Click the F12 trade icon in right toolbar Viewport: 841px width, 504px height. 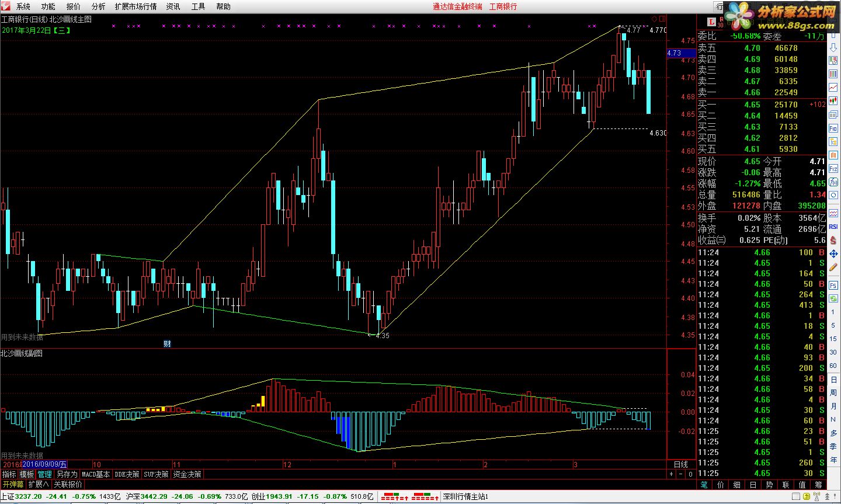pyautogui.click(x=833, y=169)
